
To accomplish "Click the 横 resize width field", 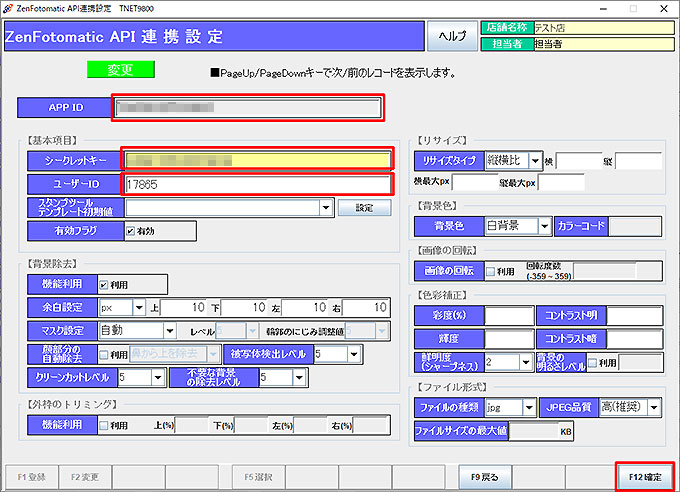I will click(579, 161).
